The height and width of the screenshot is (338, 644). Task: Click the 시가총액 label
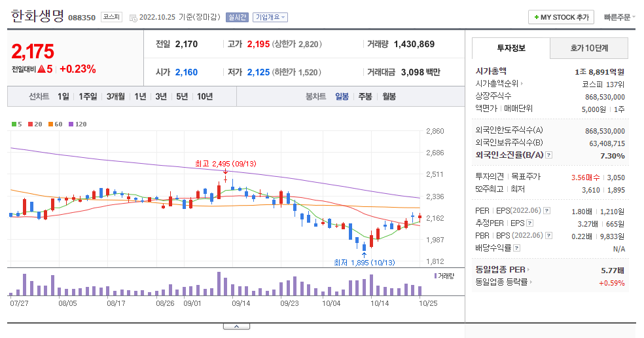click(x=491, y=71)
